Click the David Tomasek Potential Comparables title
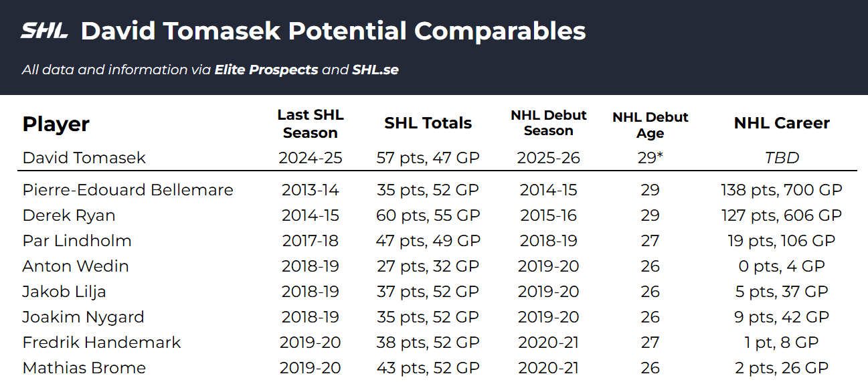This screenshot has width=868, height=382. click(333, 31)
